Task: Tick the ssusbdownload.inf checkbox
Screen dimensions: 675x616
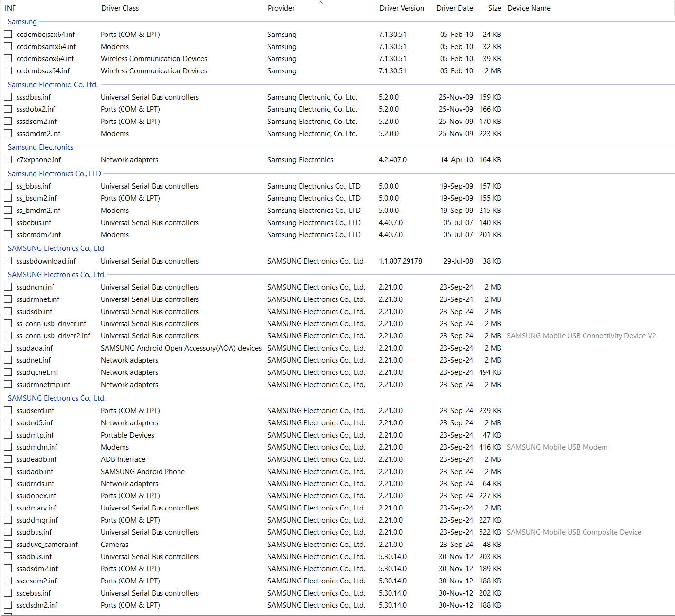Action: point(8,261)
